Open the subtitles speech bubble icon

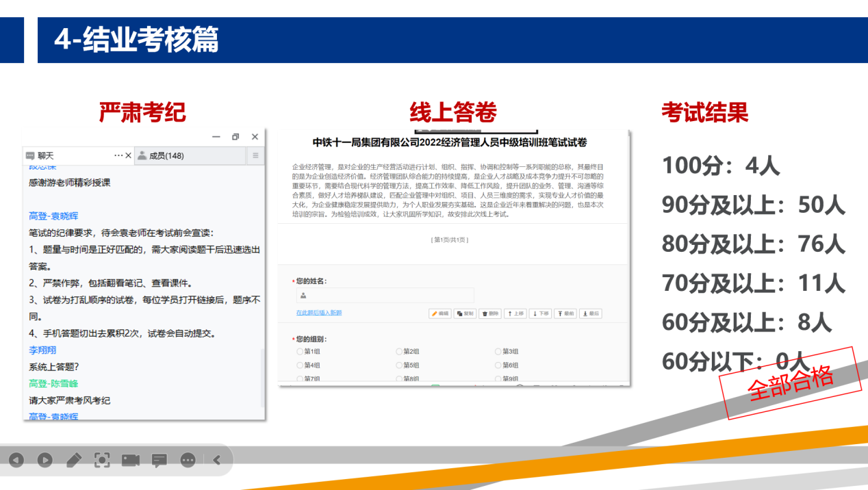click(x=159, y=461)
